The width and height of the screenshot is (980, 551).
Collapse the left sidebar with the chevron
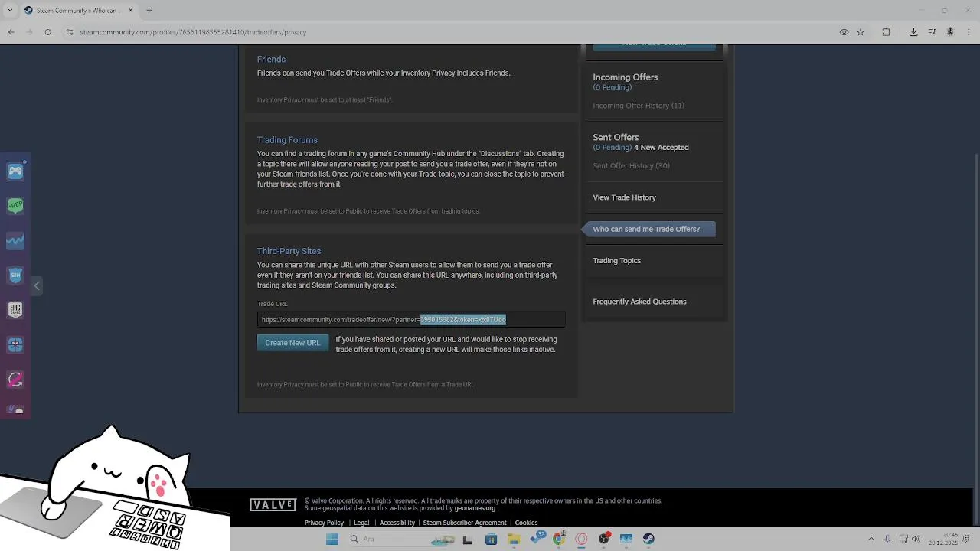tap(37, 285)
